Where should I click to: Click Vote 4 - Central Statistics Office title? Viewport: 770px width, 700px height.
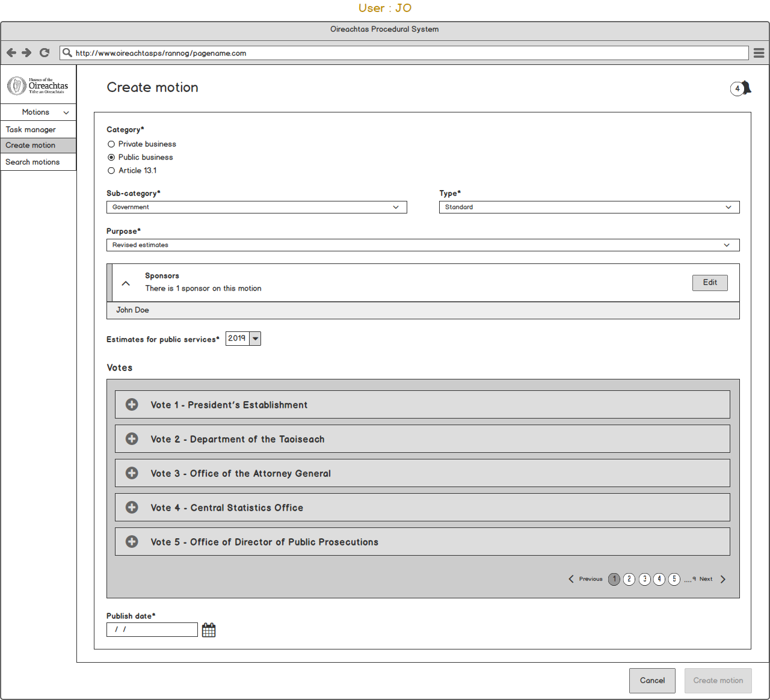227,508
